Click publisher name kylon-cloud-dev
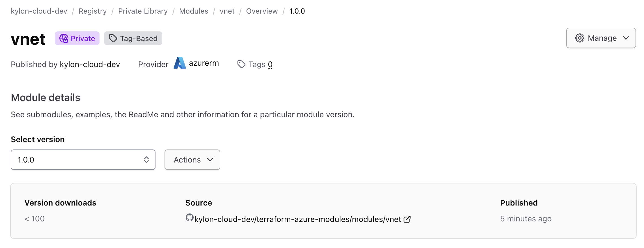644x248 pixels. coord(90,64)
